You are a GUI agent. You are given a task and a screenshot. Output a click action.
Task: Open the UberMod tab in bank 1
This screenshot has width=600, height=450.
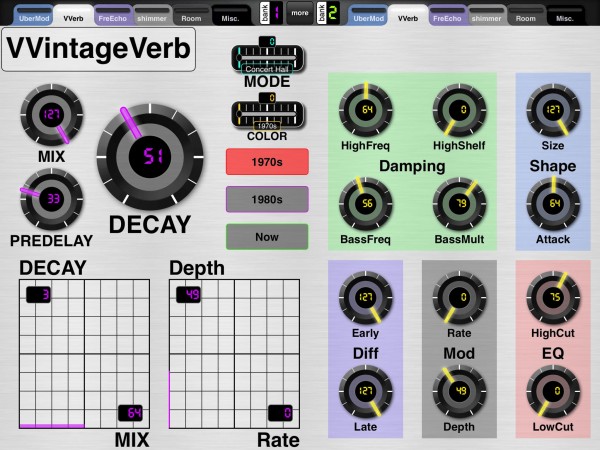coord(34,16)
